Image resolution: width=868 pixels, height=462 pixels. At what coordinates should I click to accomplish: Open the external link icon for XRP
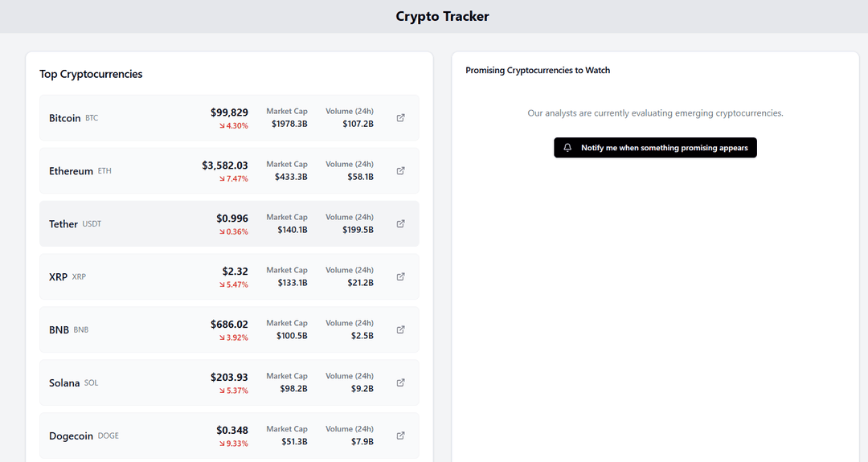coord(401,276)
